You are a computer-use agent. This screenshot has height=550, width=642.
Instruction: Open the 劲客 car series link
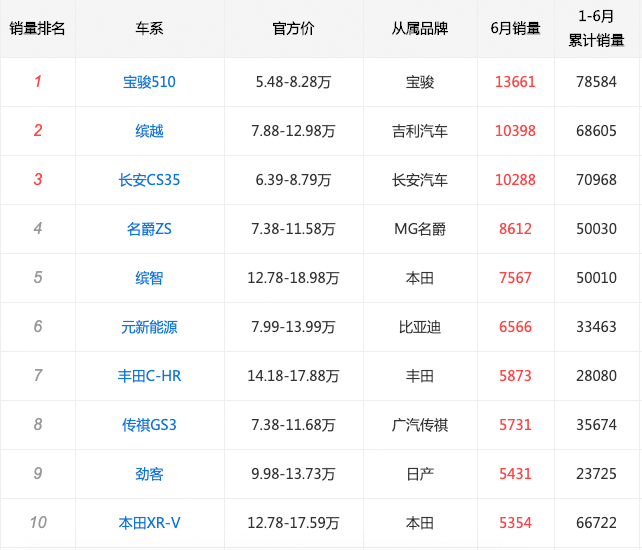coord(149,474)
